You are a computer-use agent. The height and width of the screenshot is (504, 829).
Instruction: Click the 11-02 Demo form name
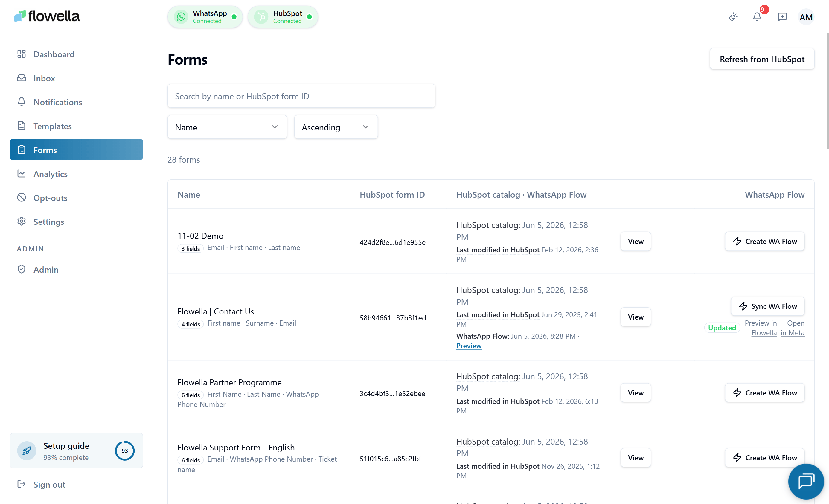pos(200,236)
